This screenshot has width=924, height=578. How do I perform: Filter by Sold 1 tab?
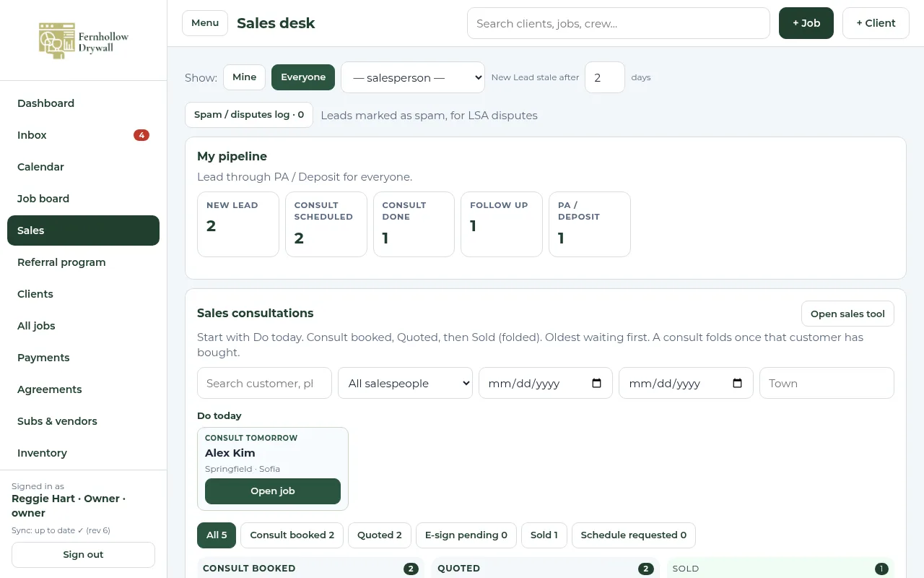[x=544, y=535]
